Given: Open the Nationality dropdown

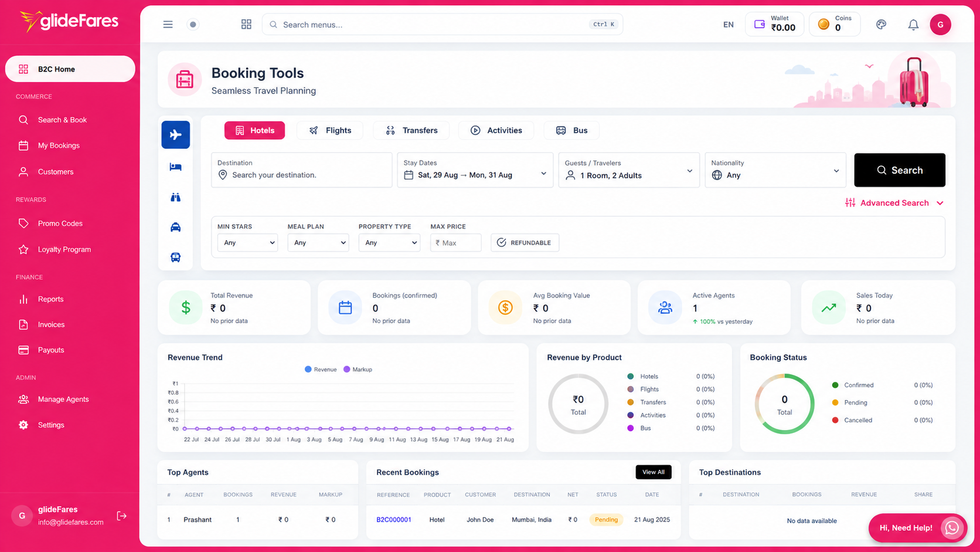Looking at the screenshot, I should (775, 170).
